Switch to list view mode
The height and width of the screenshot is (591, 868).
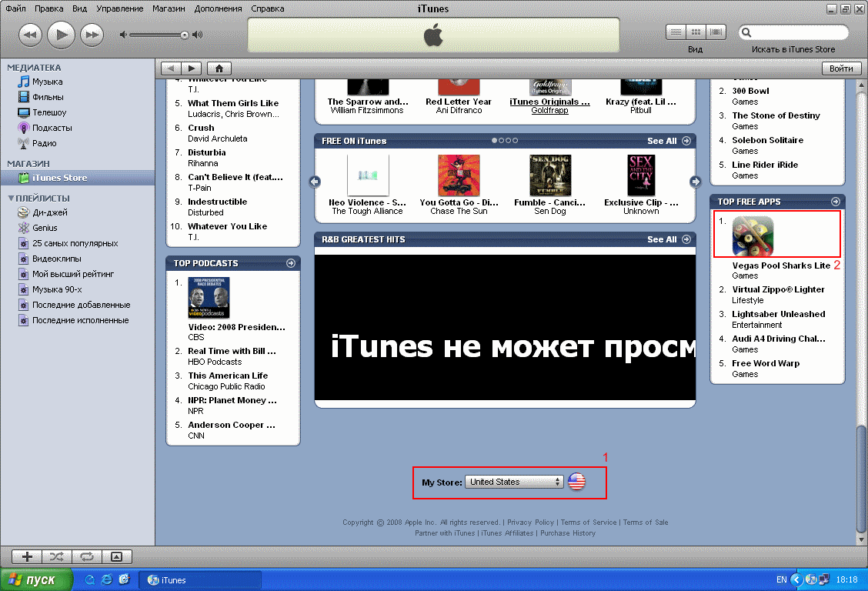point(676,32)
